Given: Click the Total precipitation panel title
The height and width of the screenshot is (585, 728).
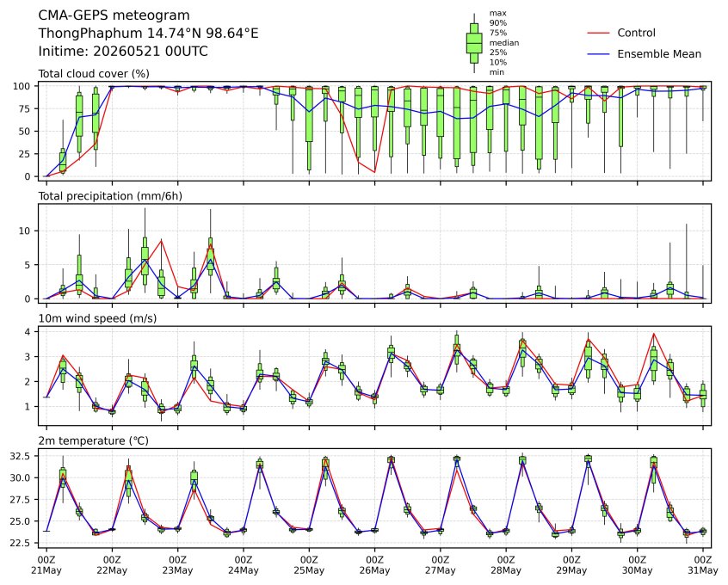Looking at the screenshot, I should pyautogui.click(x=110, y=196).
